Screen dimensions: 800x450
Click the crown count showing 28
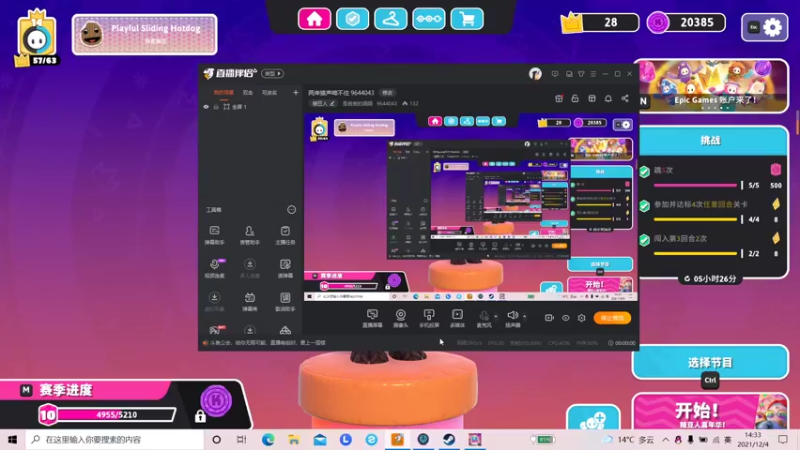600,22
